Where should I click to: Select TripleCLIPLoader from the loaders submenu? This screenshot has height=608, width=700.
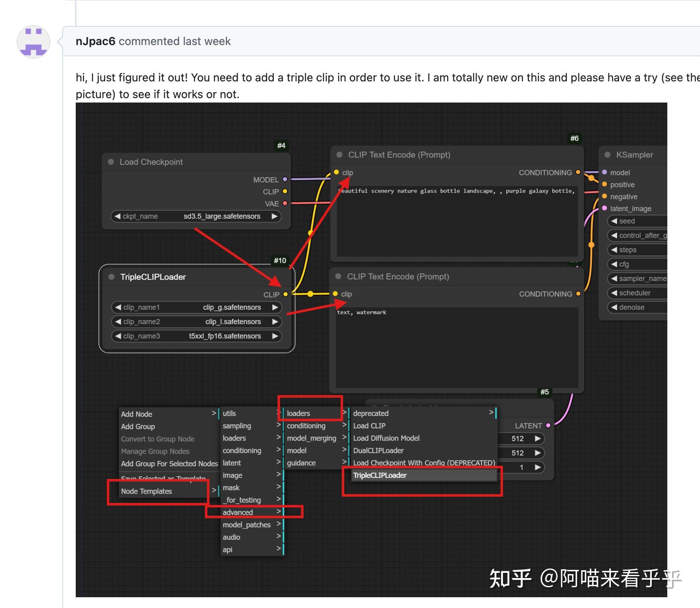379,475
